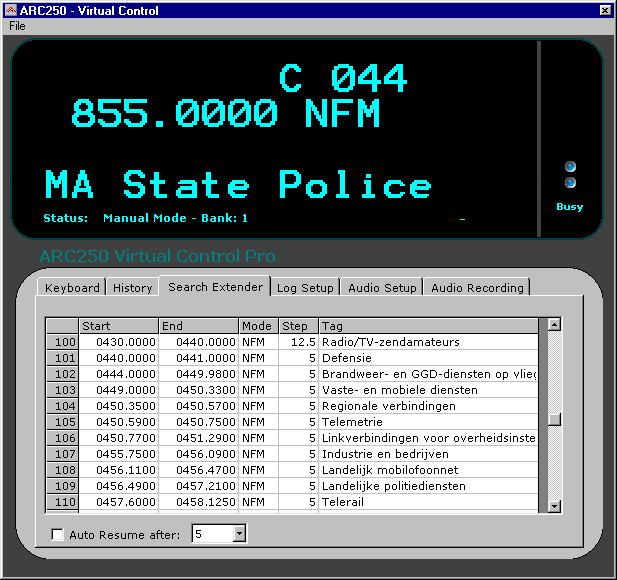
Task: Select row header 106
Action: click(x=63, y=438)
